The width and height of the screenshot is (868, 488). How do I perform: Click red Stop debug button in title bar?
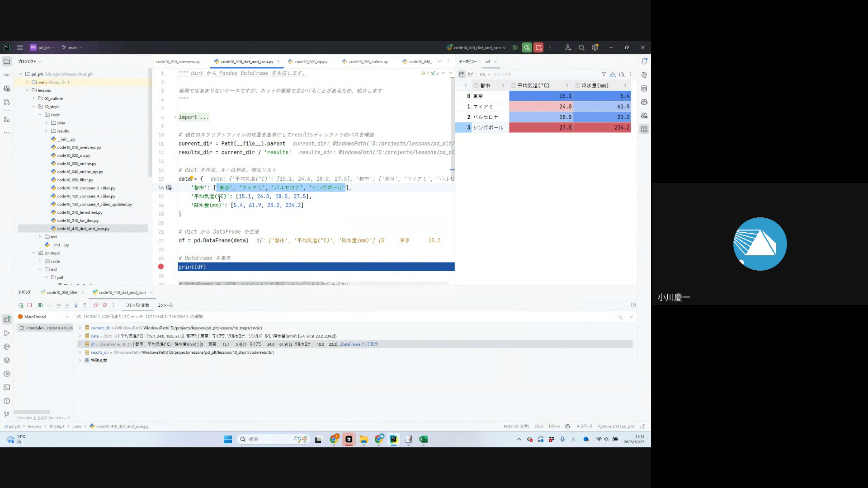(538, 47)
